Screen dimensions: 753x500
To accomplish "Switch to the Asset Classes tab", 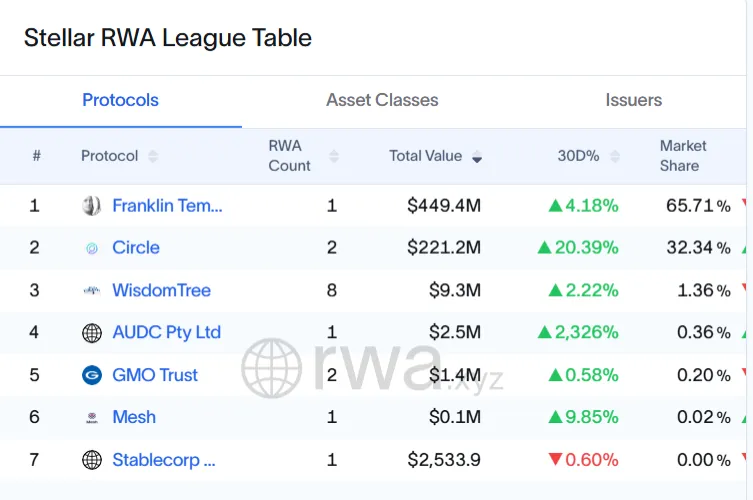I will (382, 100).
